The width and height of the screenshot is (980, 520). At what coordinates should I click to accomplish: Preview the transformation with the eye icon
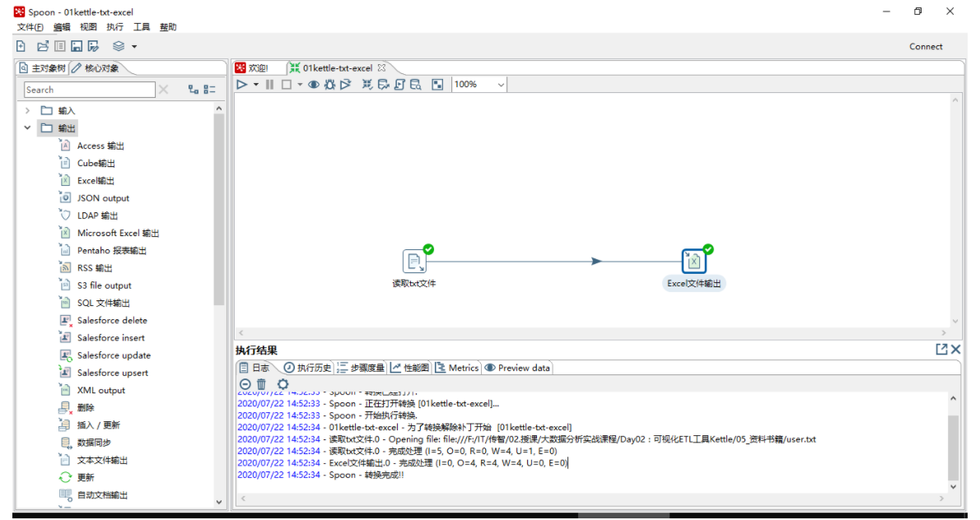(x=314, y=84)
